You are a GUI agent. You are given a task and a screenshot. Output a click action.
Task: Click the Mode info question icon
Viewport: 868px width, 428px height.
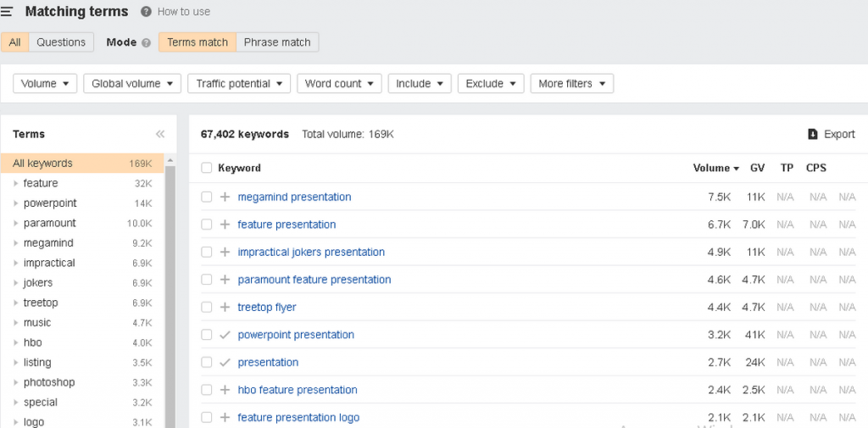(x=146, y=42)
